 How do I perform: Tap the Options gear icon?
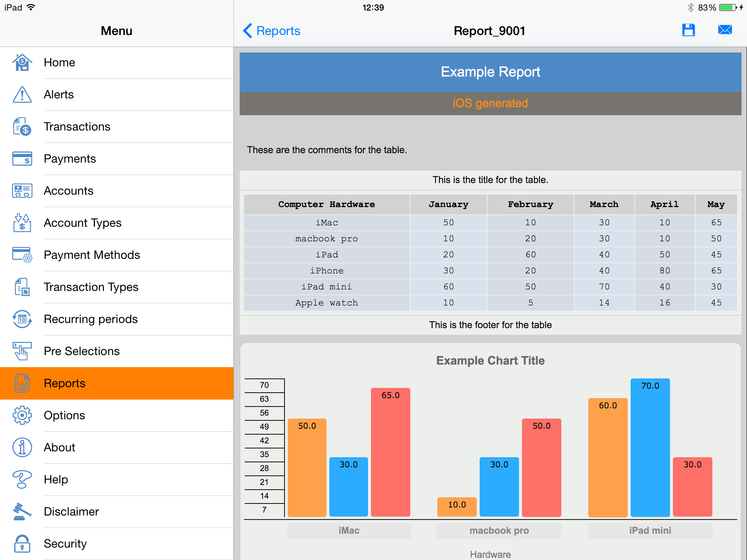coord(22,415)
